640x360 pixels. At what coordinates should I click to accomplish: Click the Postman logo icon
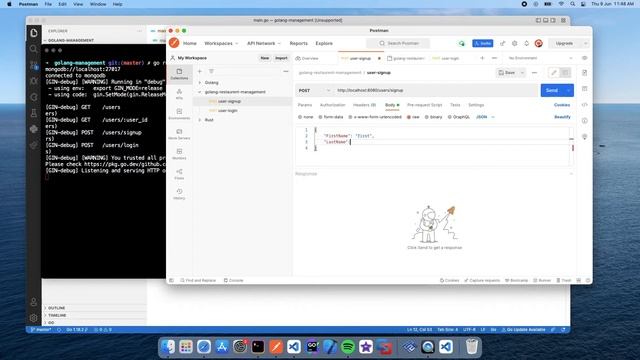click(174, 43)
